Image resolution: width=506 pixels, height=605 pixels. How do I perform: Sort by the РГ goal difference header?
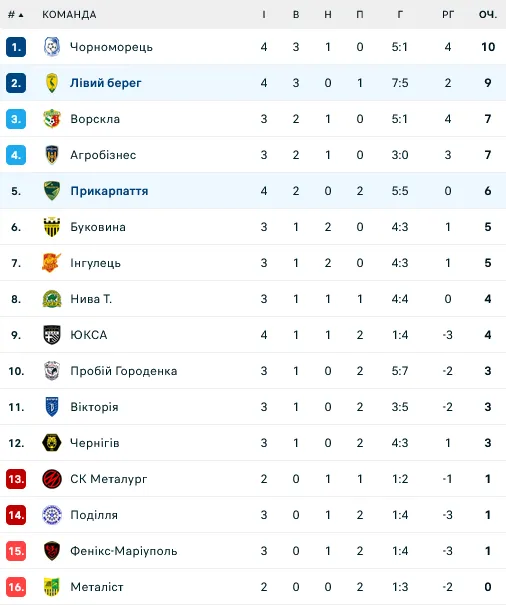coord(448,15)
